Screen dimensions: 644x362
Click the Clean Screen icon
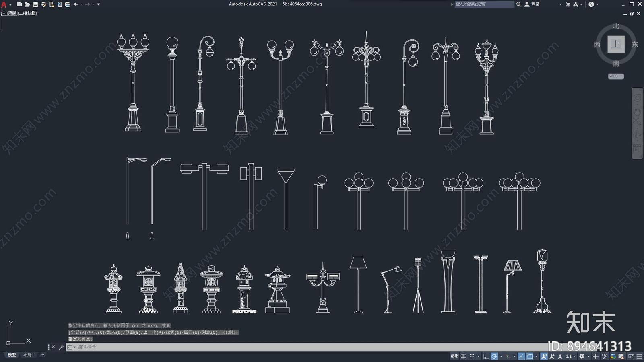click(x=631, y=356)
